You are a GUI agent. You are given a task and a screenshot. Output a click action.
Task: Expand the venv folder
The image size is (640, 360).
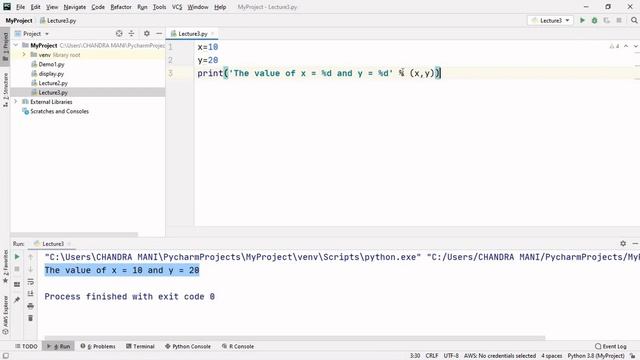pos(24,55)
